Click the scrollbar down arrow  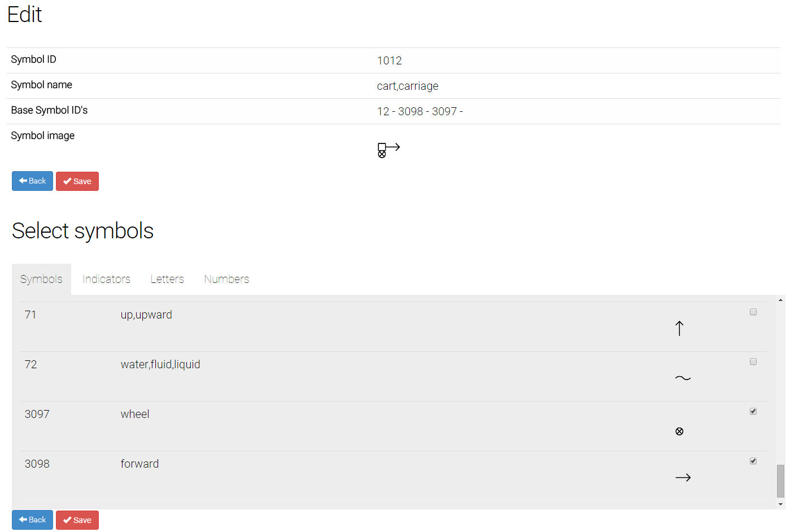pos(780,504)
